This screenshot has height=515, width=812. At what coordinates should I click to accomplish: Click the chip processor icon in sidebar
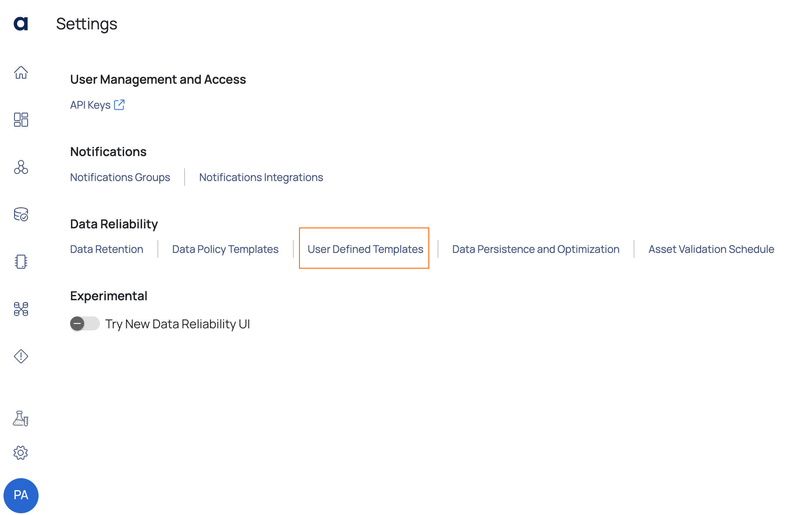21,262
